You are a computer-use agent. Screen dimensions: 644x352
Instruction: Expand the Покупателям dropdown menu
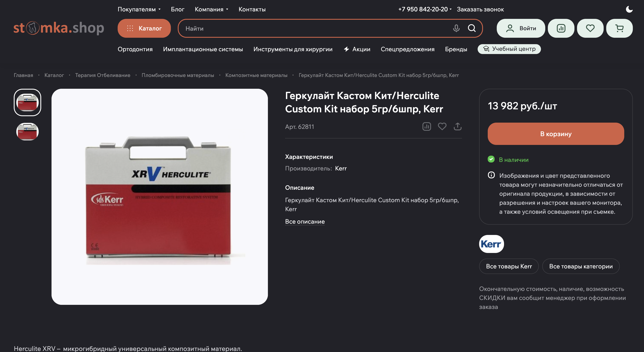pyautogui.click(x=139, y=9)
